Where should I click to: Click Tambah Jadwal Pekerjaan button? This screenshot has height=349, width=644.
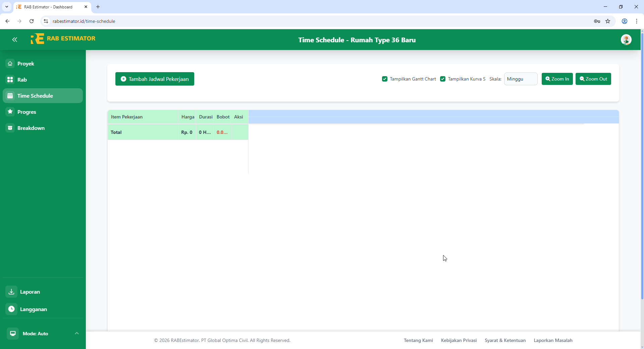[x=155, y=79]
